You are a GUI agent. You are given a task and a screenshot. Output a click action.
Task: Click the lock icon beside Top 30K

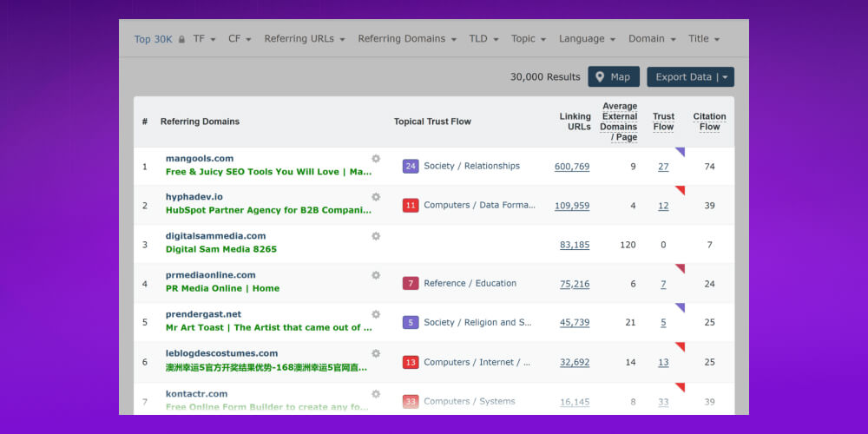(181, 39)
